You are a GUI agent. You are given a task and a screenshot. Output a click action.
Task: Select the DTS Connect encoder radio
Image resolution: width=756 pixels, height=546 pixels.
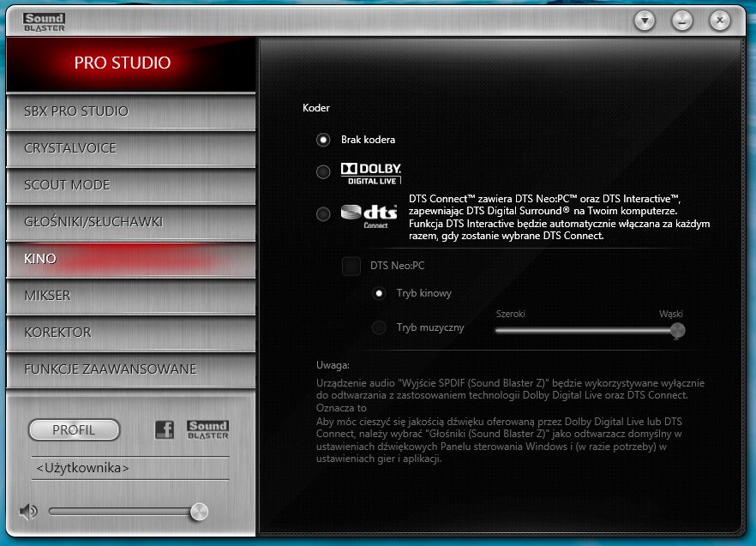click(x=323, y=213)
